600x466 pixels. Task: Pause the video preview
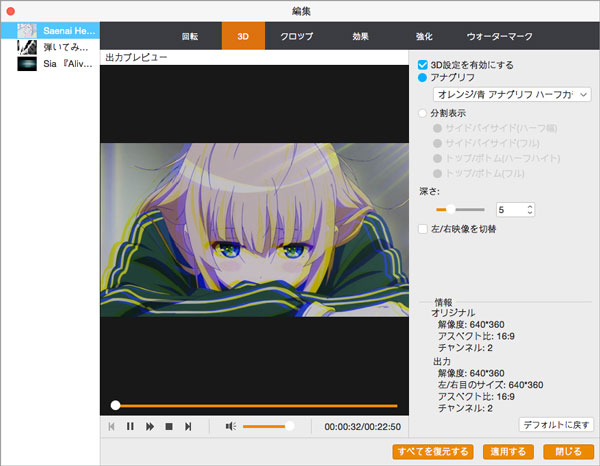130,426
